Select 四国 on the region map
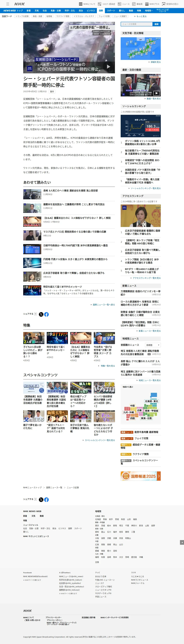This screenshot has height=644, width=184. point(133,418)
